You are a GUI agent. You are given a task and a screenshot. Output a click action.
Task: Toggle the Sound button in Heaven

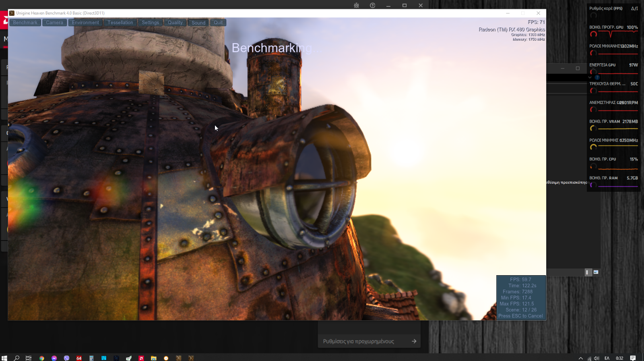(x=198, y=23)
